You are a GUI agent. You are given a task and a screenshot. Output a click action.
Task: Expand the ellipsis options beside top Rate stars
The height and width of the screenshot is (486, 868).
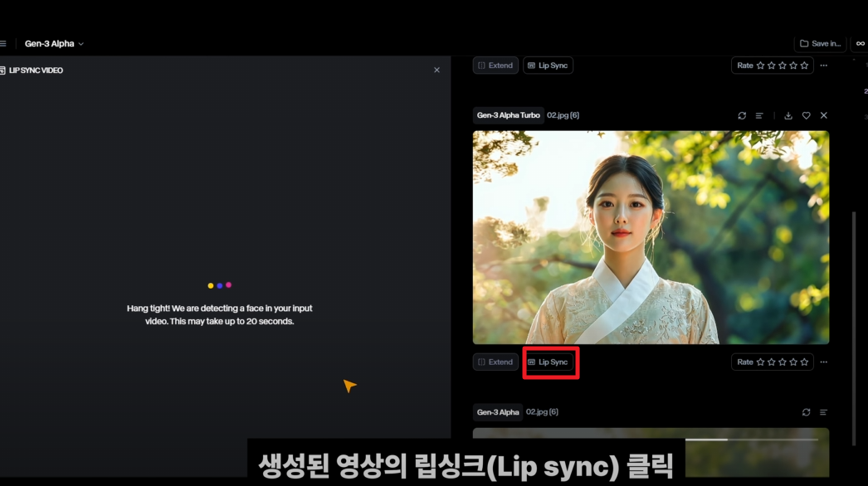[823, 65]
